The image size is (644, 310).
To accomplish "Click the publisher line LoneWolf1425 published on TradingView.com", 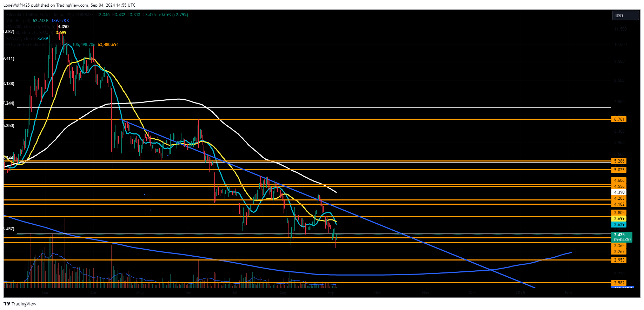I will coord(69,5).
